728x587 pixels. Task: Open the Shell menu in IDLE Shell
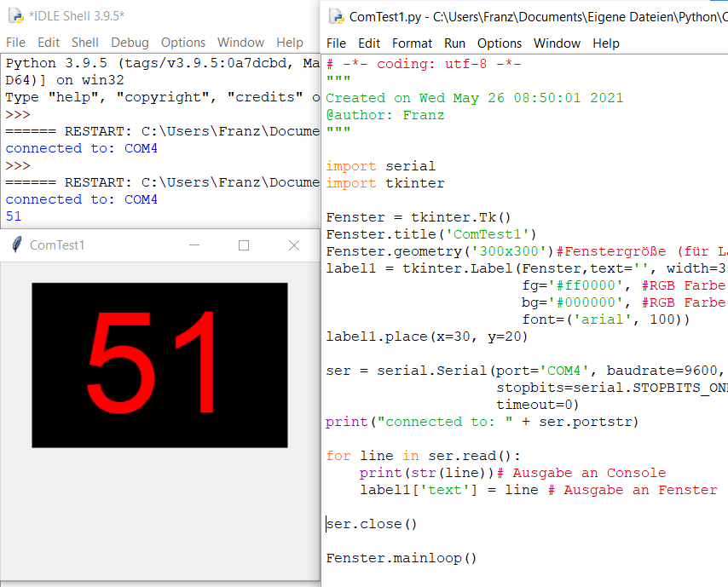(84, 43)
